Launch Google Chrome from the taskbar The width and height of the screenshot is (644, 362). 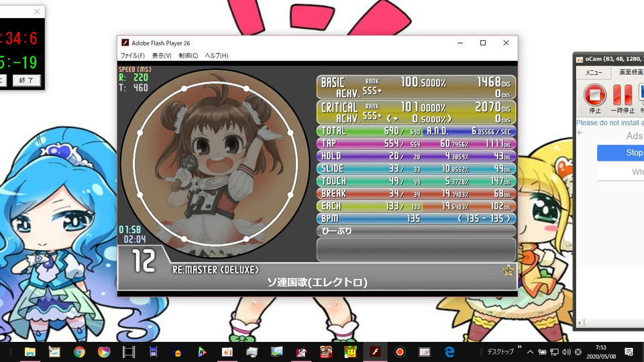pyautogui.click(x=79, y=352)
